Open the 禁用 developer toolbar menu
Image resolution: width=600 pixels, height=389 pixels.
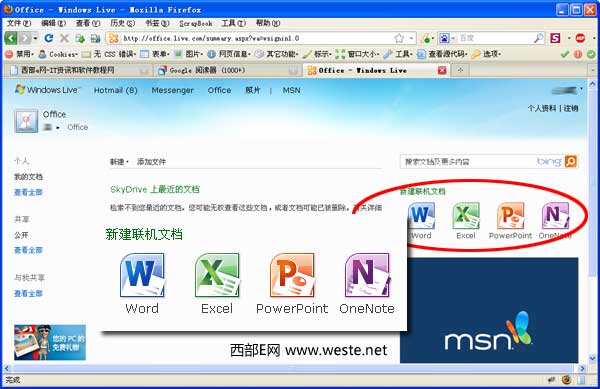point(20,54)
